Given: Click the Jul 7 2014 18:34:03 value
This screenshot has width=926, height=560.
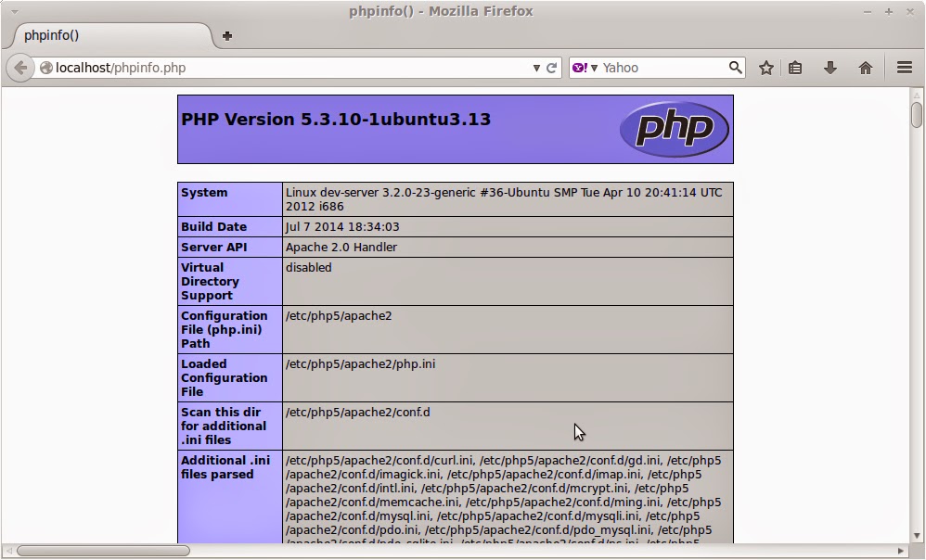Looking at the screenshot, I should pos(342,226).
